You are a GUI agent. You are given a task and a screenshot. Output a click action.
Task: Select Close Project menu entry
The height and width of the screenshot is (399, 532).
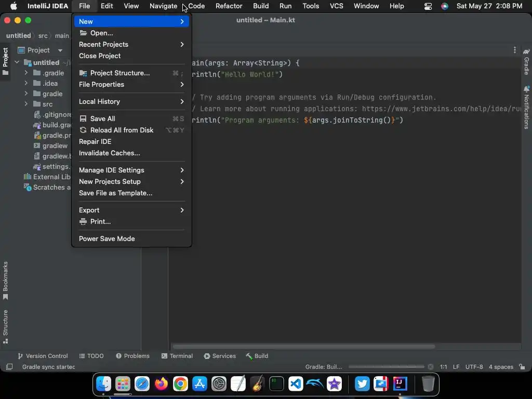(131, 56)
